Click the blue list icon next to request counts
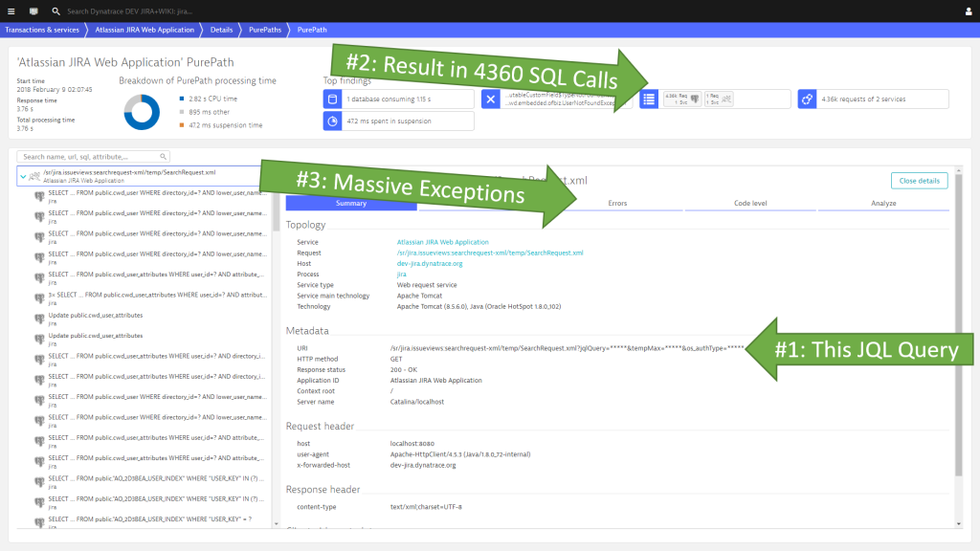980x551 pixels. 648,98
